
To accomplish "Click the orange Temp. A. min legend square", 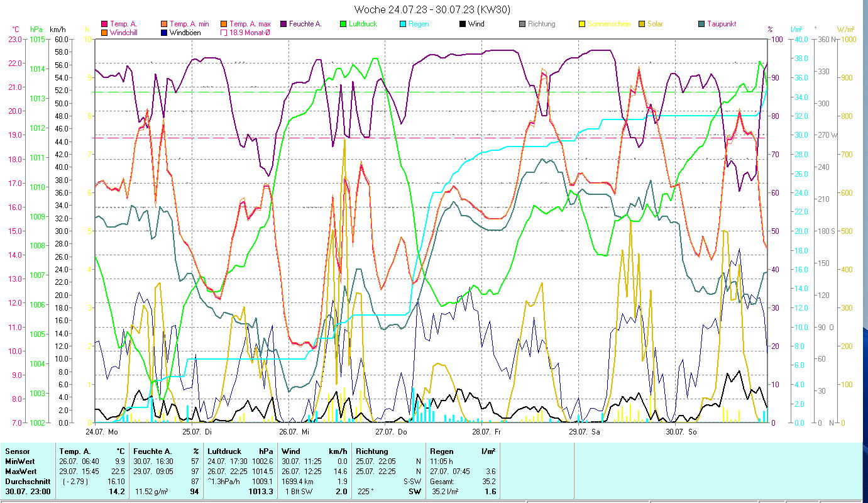I will pyautogui.click(x=165, y=25).
